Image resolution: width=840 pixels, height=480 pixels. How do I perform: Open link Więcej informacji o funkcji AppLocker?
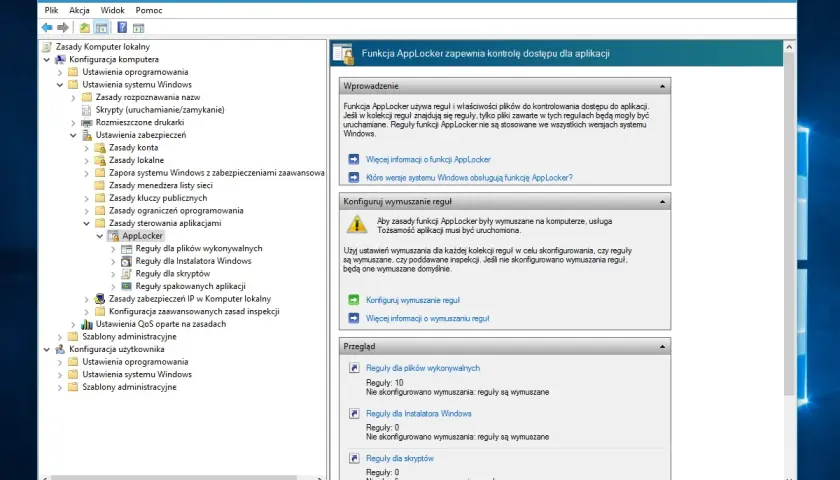(x=428, y=160)
